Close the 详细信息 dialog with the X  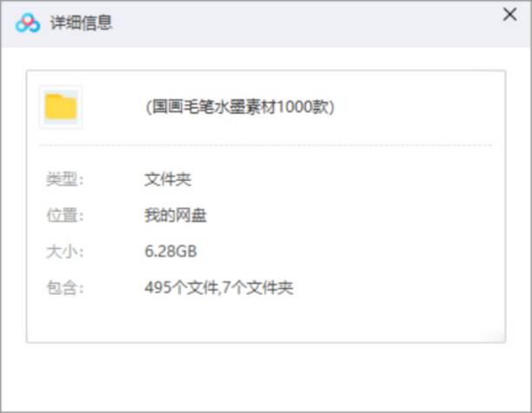point(510,15)
